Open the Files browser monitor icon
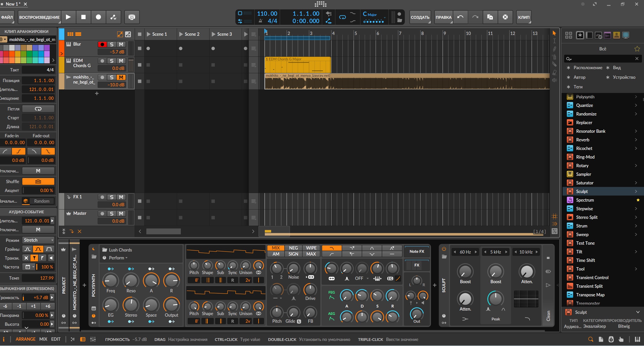Screen dimensions: 644x346 pos(625,35)
